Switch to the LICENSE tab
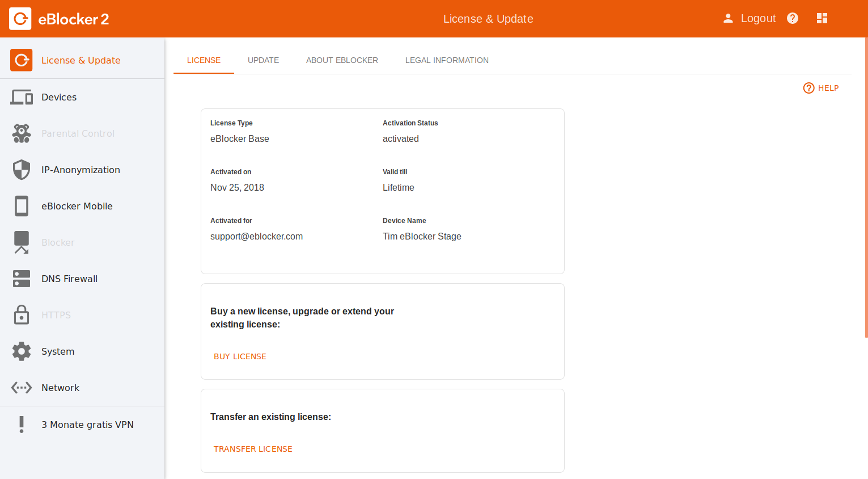Screen dimensions: 868x479 [x=204, y=60]
